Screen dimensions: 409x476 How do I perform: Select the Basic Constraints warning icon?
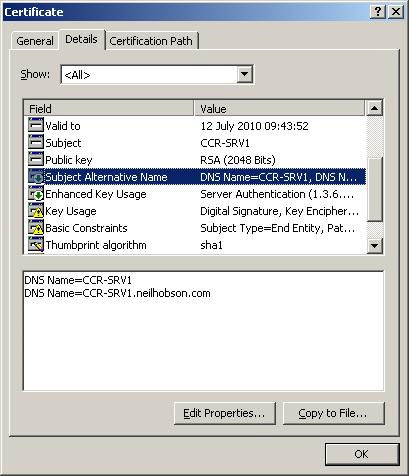point(36,228)
